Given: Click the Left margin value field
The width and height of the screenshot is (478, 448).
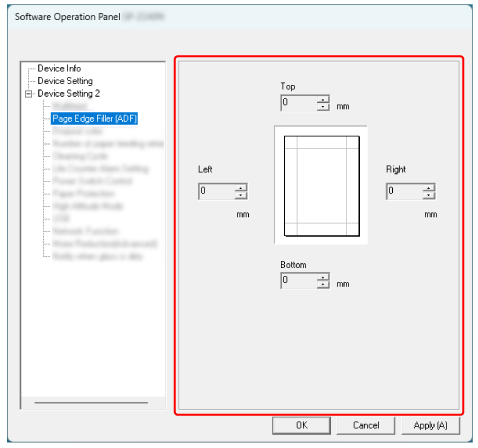Looking at the screenshot, I should [217, 191].
